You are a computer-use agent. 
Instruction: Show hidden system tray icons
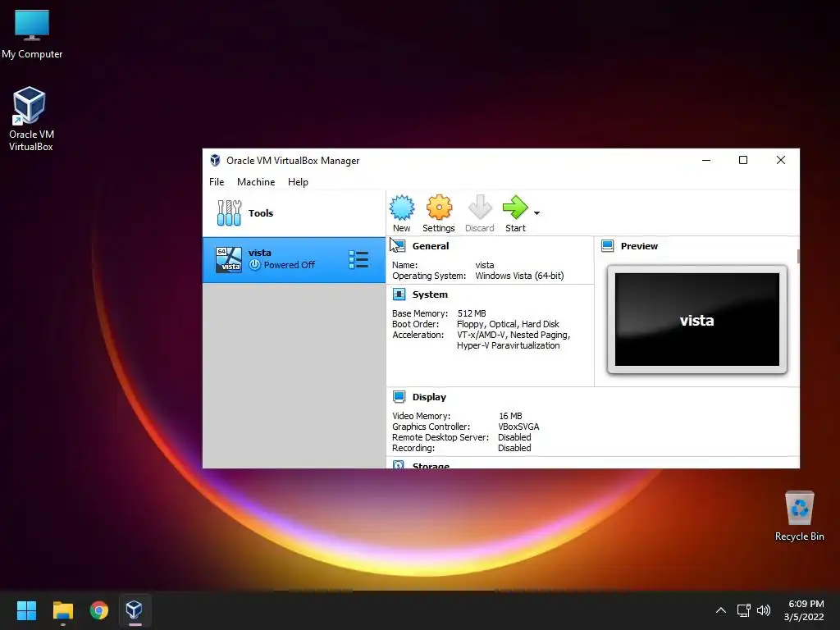721,610
